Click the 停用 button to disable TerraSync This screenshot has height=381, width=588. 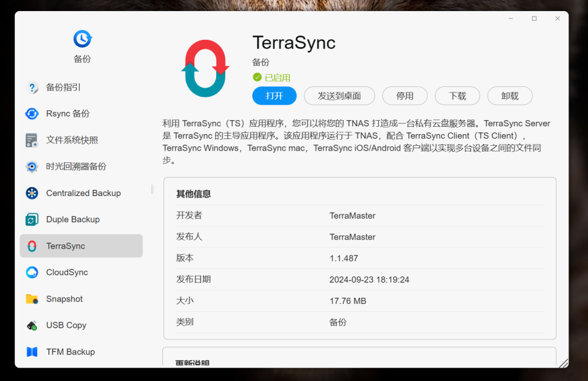(405, 96)
